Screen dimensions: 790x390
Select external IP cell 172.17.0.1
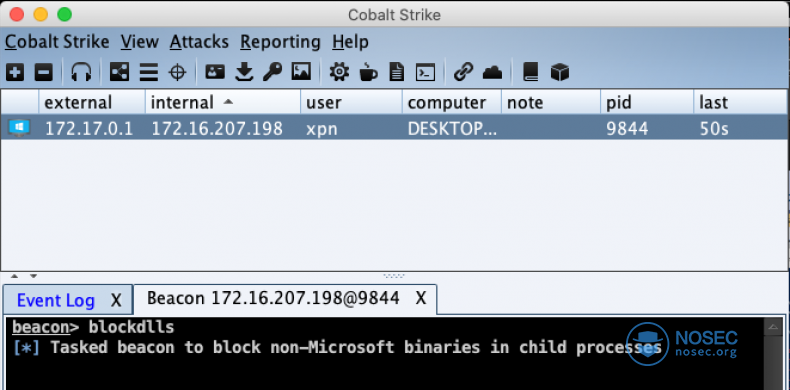tap(89, 129)
